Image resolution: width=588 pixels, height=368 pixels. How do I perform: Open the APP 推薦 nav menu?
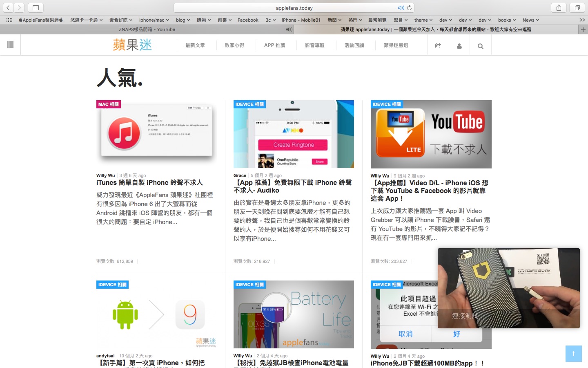click(274, 45)
